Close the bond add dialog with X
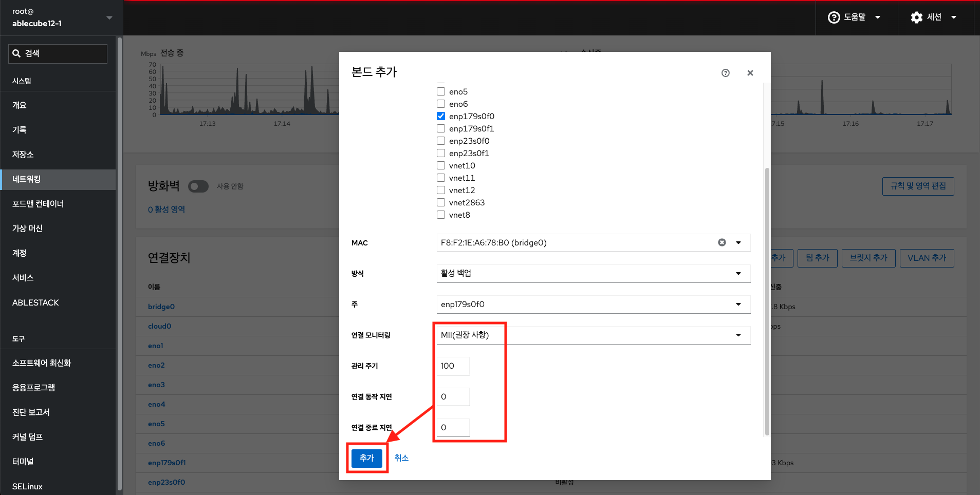 click(750, 73)
